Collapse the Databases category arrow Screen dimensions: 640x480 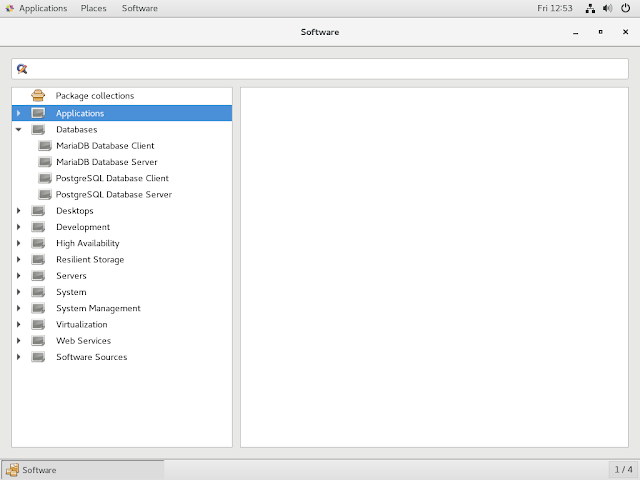[18, 129]
